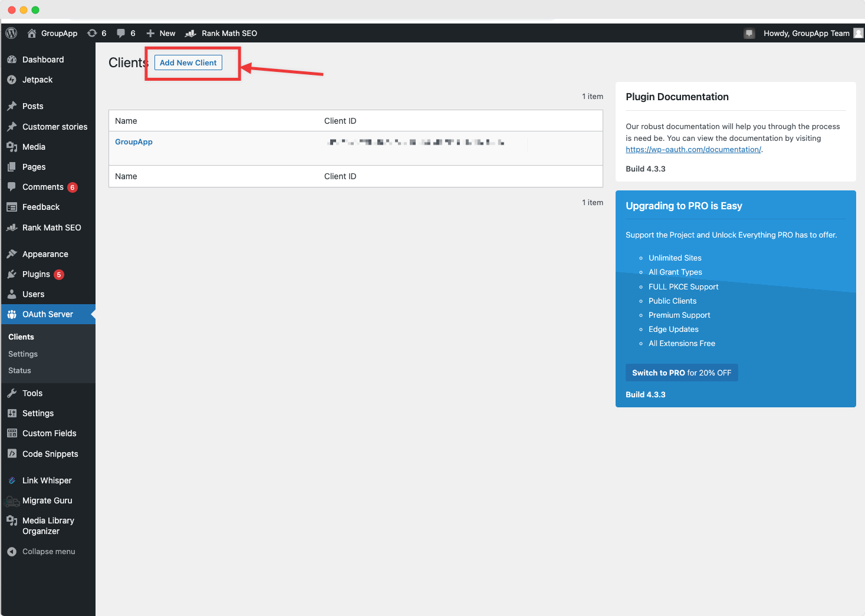The image size is (865, 616).
Task: Click the Link Whisper icon
Action: 12,480
